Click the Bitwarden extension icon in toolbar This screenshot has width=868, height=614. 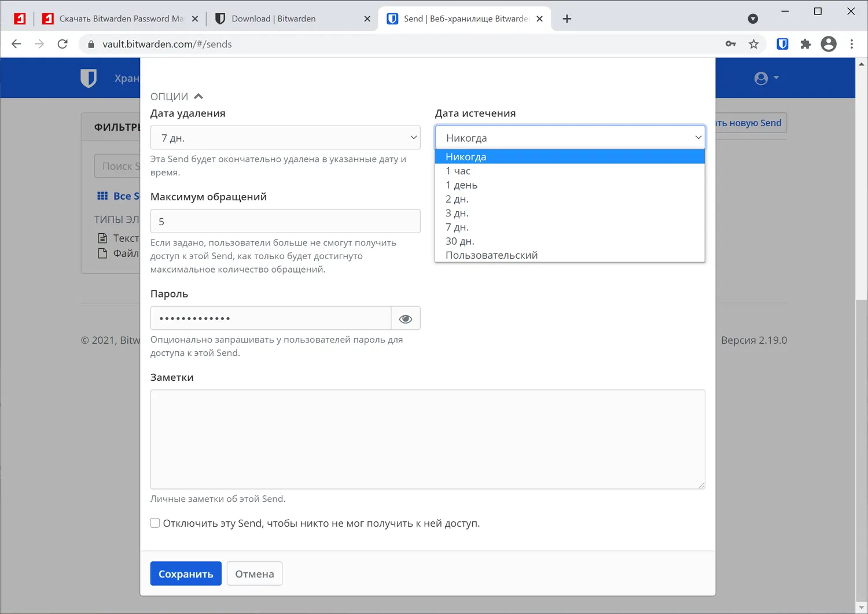pyautogui.click(x=782, y=44)
